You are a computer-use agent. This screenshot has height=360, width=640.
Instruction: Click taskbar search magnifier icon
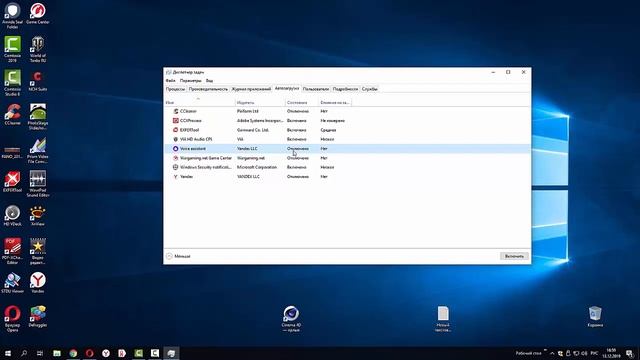[24, 353]
